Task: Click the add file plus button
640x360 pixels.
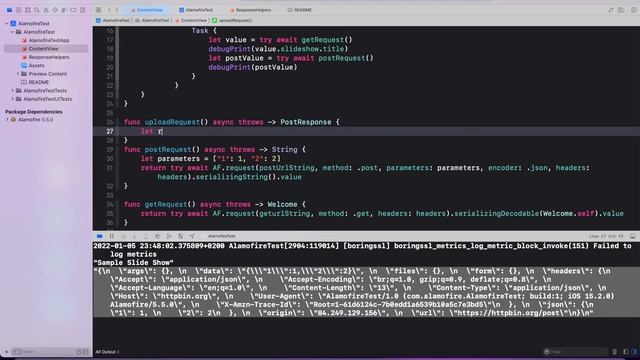Action: [x=7, y=352]
